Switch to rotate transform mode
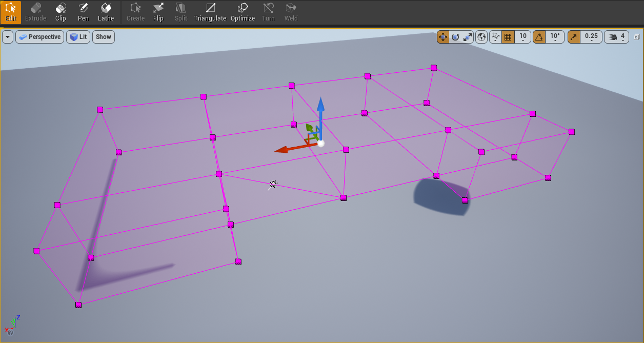 coord(455,37)
